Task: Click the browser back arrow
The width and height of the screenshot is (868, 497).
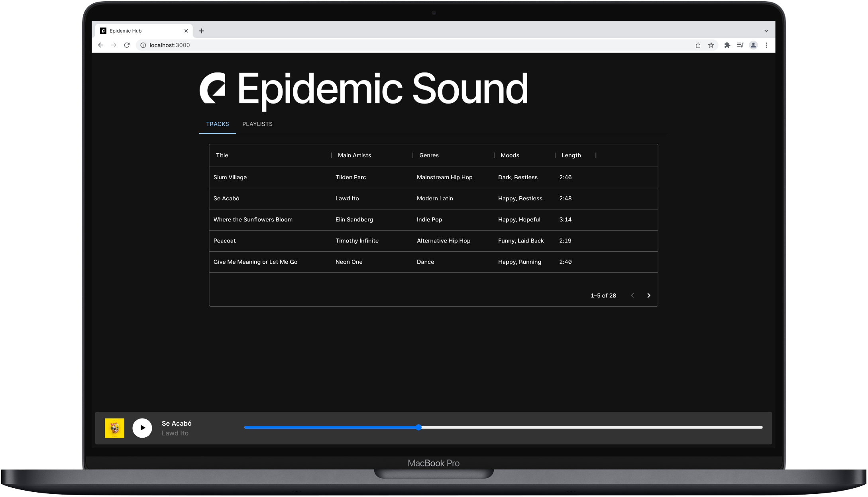Action: coord(101,45)
